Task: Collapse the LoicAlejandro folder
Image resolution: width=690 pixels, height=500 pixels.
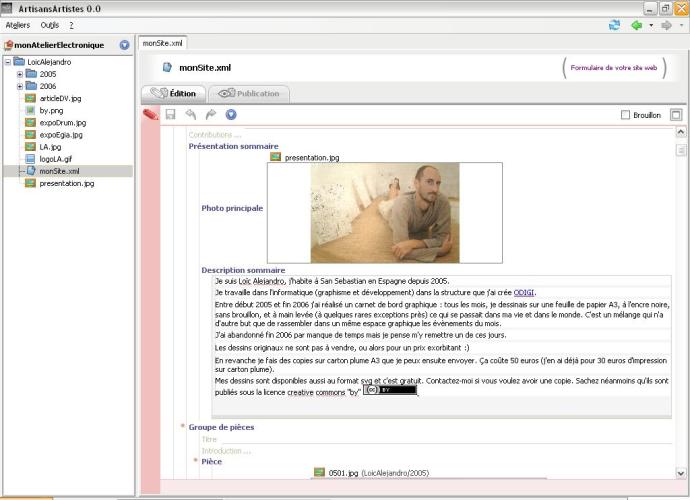Action: click(8, 62)
